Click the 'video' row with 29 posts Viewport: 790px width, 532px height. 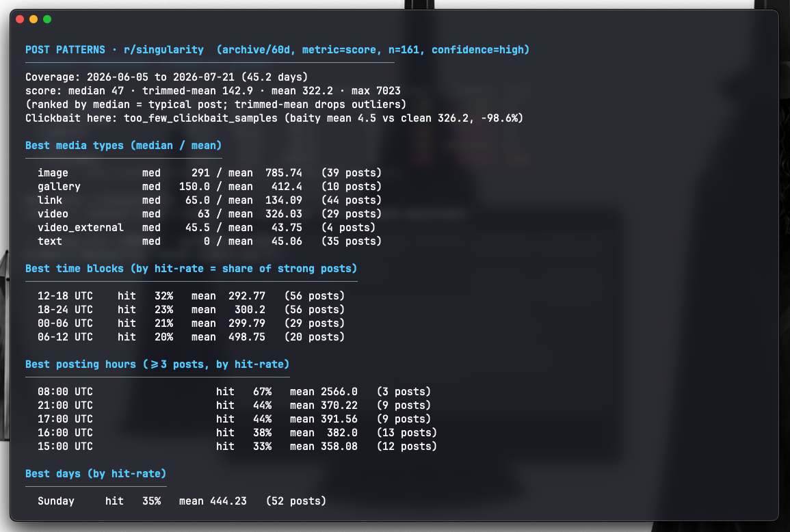click(209, 213)
